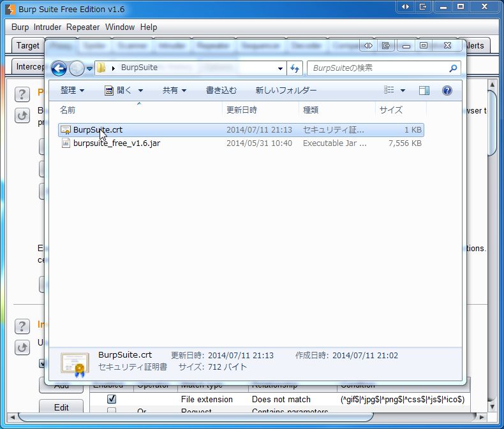This screenshot has height=429, width=504.
Task: Click the Burp vertical scrollbar up arrow
Action: [493, 85]
